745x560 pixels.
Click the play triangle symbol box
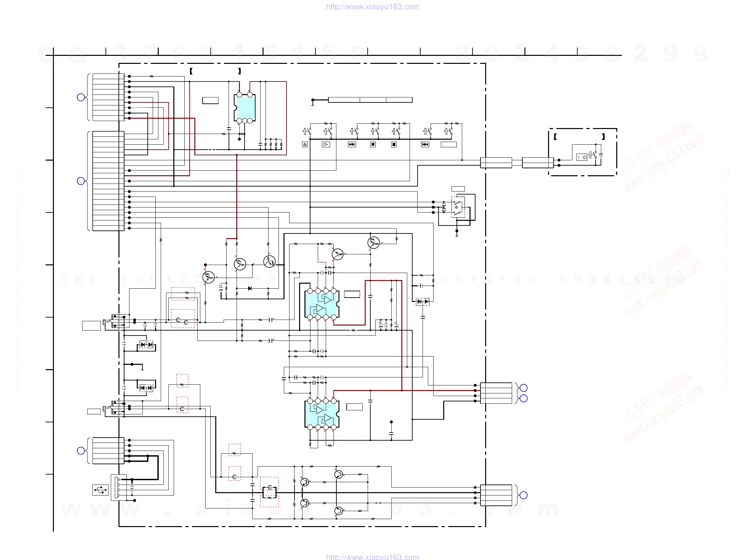(x=326, y=145)
